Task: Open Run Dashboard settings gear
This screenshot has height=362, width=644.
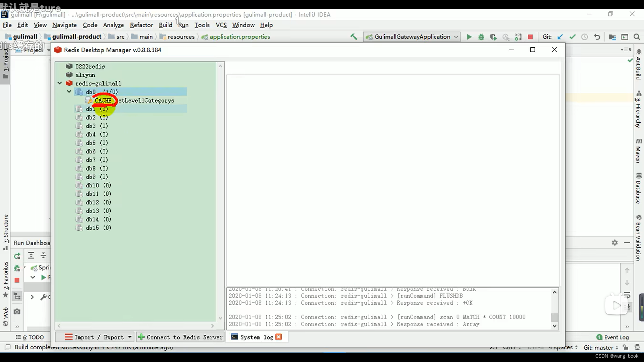Action: pos(614,242)
